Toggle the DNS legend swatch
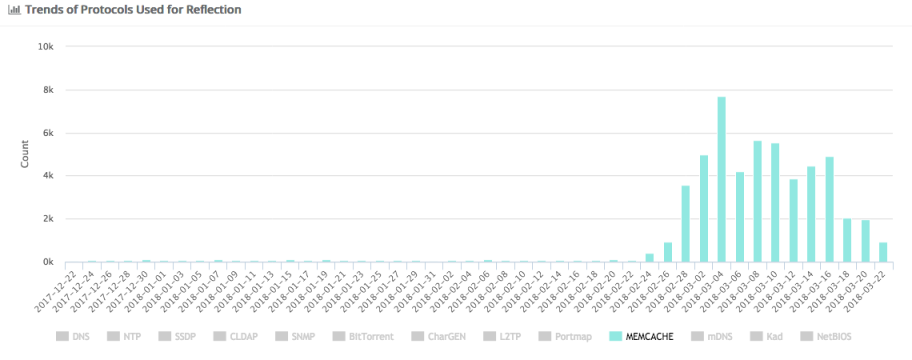The width and height of the screenshot is (912, 360). [62, 336]
